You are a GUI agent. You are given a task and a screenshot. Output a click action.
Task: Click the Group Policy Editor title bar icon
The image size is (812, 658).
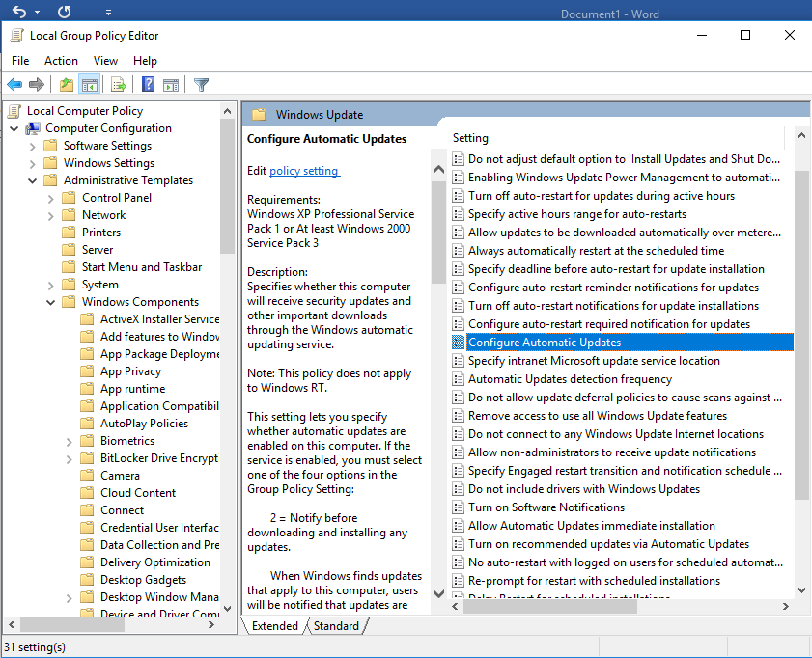click(17, 35)
